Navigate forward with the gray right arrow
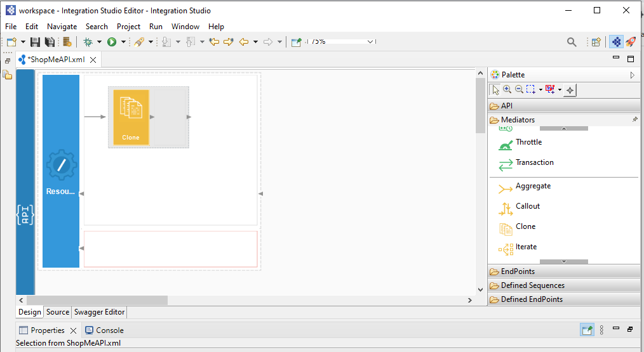Image resolution: width=644 pixels, height=352 pixels. point(268,42)
